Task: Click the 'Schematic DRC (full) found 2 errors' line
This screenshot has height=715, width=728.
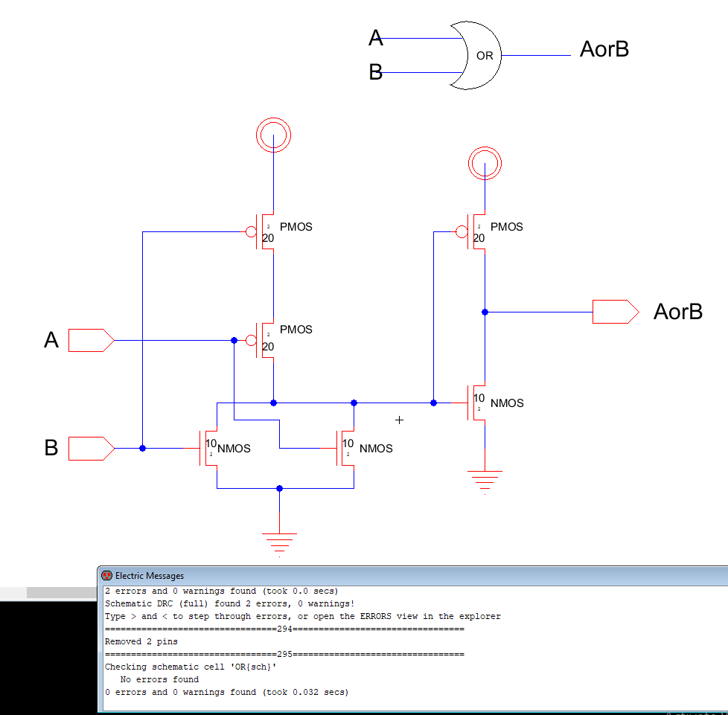Action: click(229, 603)
